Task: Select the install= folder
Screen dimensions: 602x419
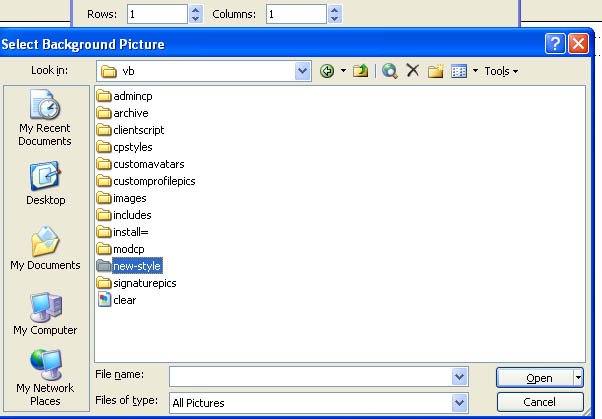Action: 122,232
